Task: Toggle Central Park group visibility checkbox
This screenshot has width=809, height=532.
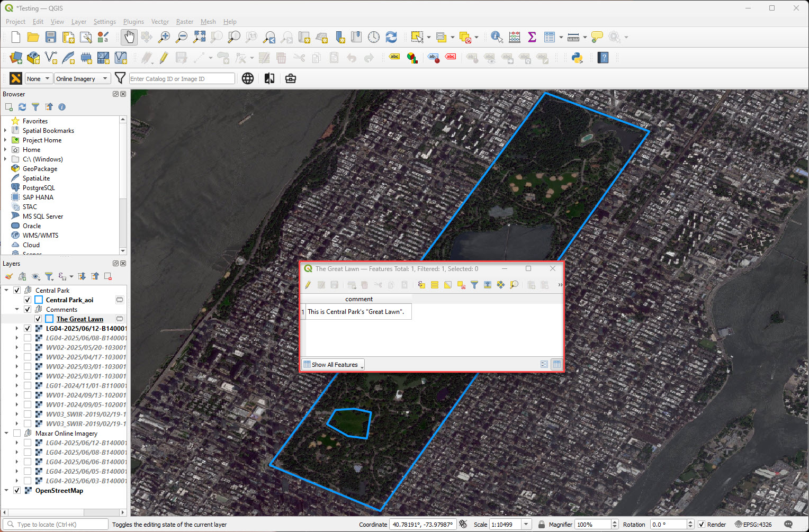Action: (17, 290)
